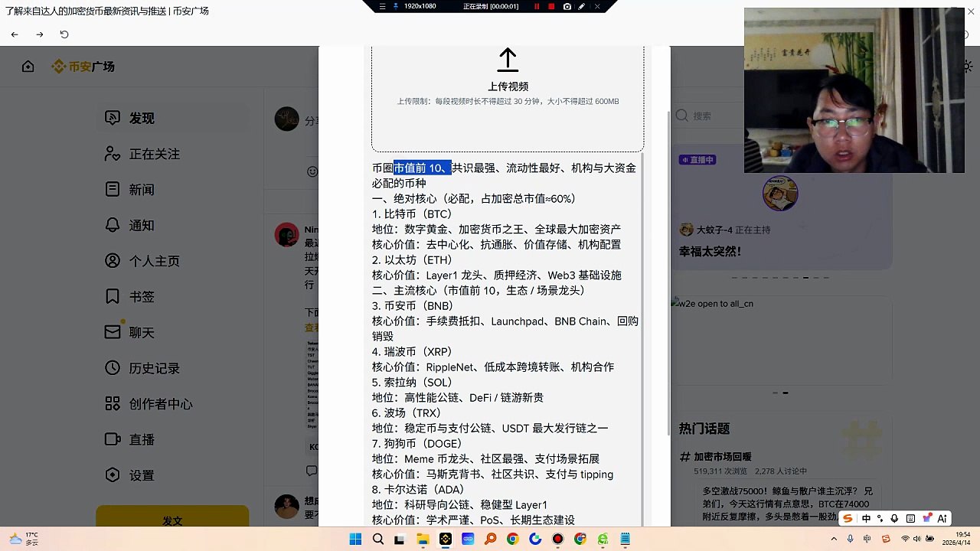This screenshot has height=551, width=980.
Task: Open the composer user avatar
Action: [287, 119]
